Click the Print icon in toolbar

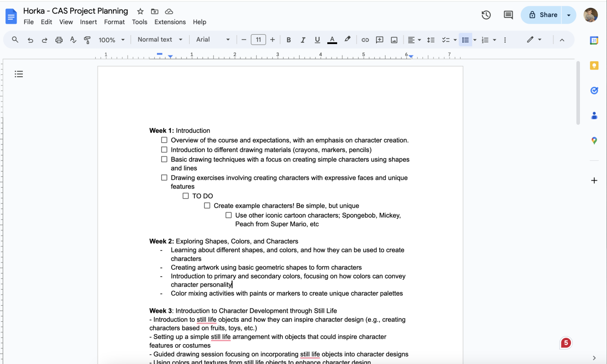(59, 40)
